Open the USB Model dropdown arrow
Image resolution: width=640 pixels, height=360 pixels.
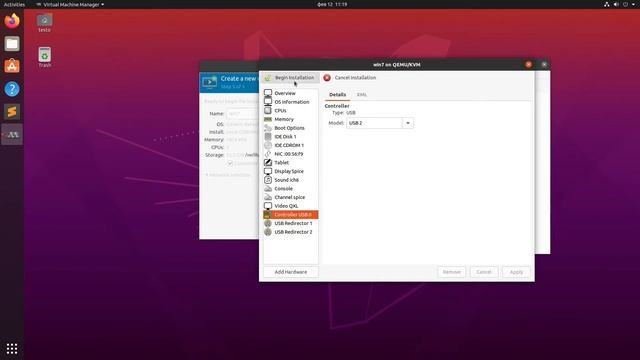tap(408, 123)
